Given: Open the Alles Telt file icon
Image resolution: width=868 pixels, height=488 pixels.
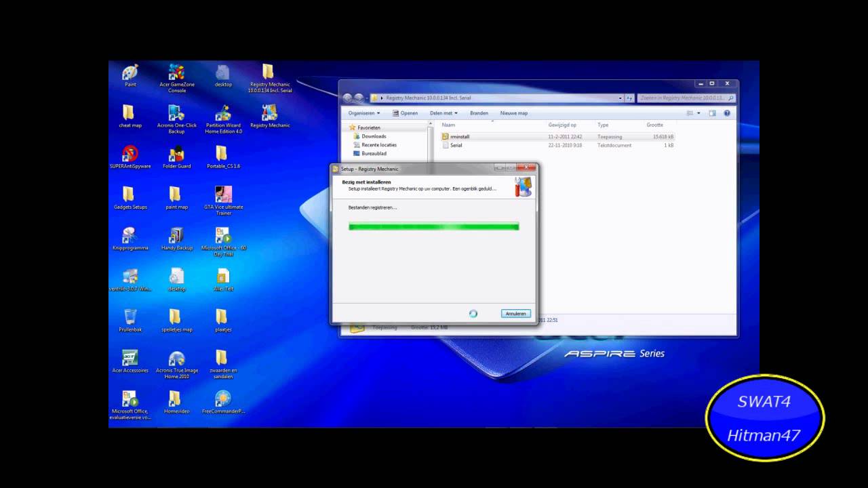Looking at the screenshot, I should point(223,279).
